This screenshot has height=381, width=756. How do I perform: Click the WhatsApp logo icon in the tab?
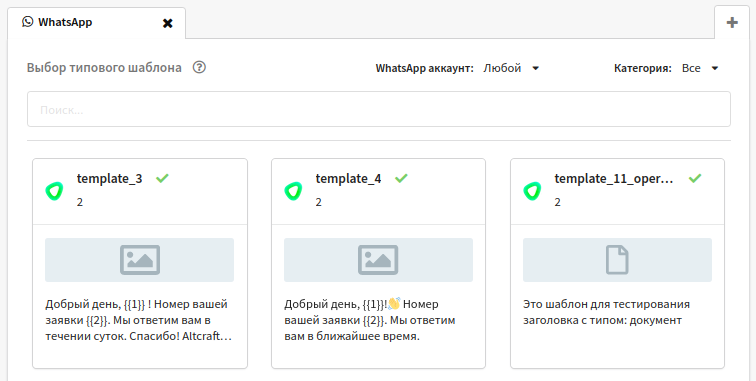coord(27,22)
